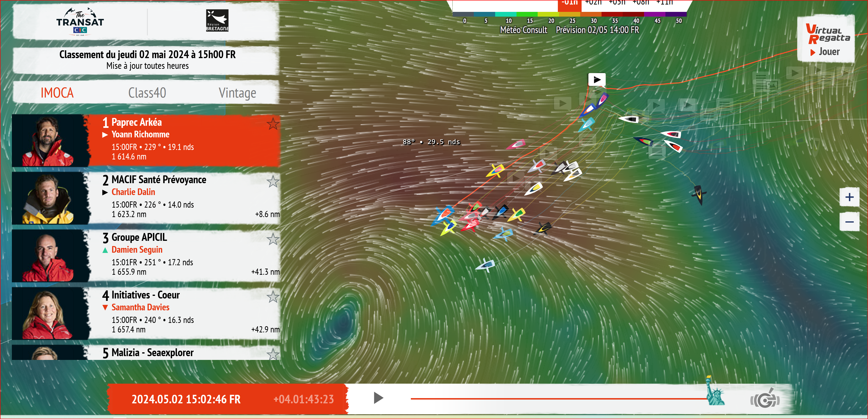Mark Initiatives - Coeur as favorite

[x=273, y=297]
